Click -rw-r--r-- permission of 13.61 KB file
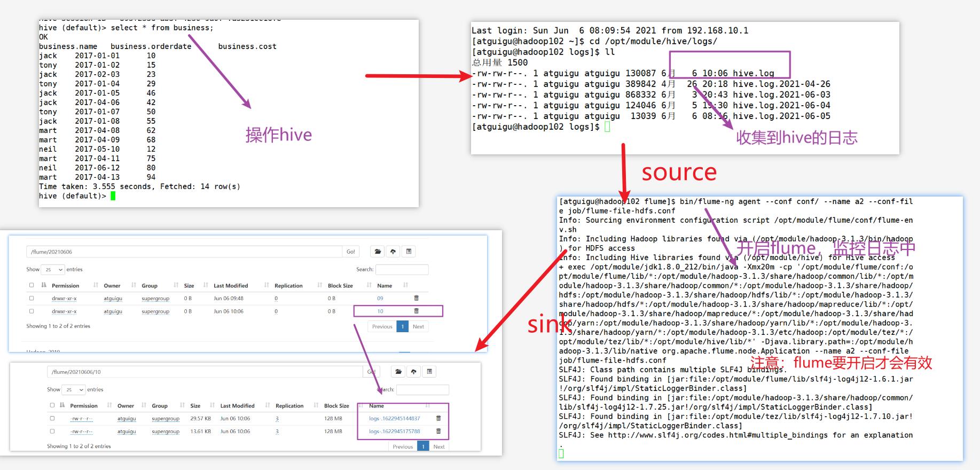This screenshot has height=470, width=980. (x=82, y=432)
